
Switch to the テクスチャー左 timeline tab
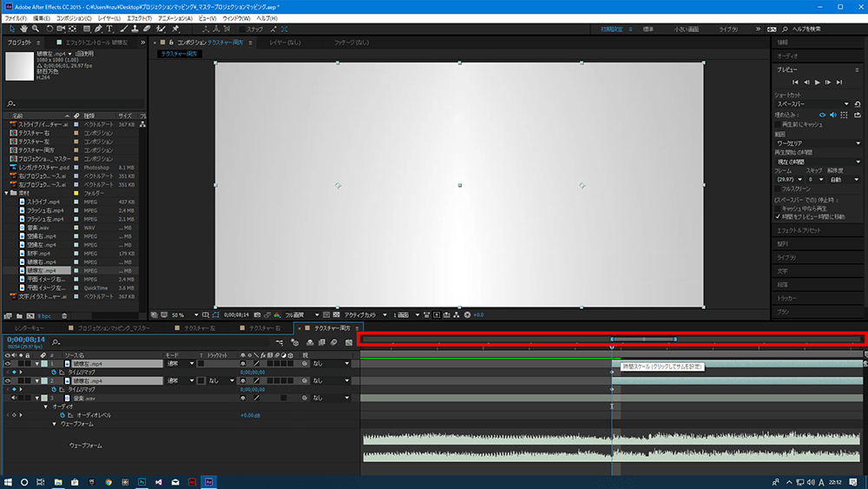(x=201, y=329)
